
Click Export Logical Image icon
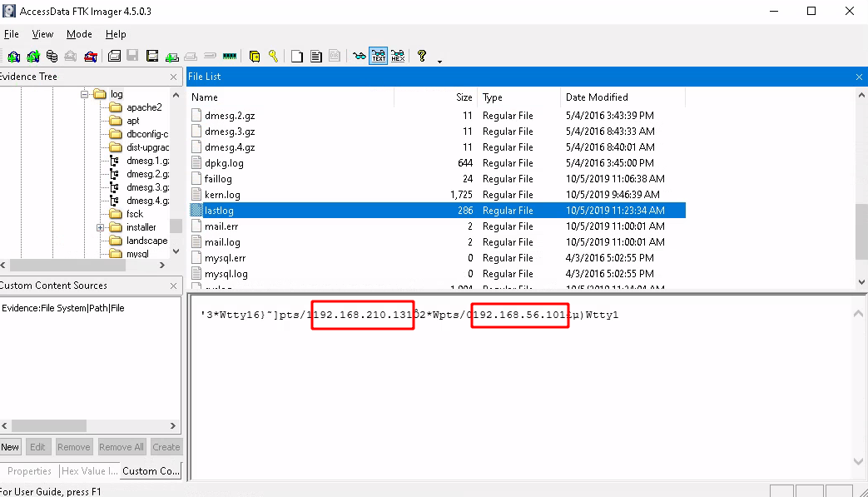(x=152, y=56)
